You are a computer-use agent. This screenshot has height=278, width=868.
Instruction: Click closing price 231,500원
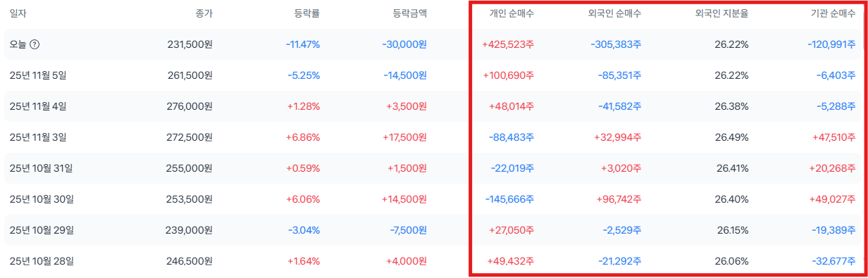click(x=190, y=44)
